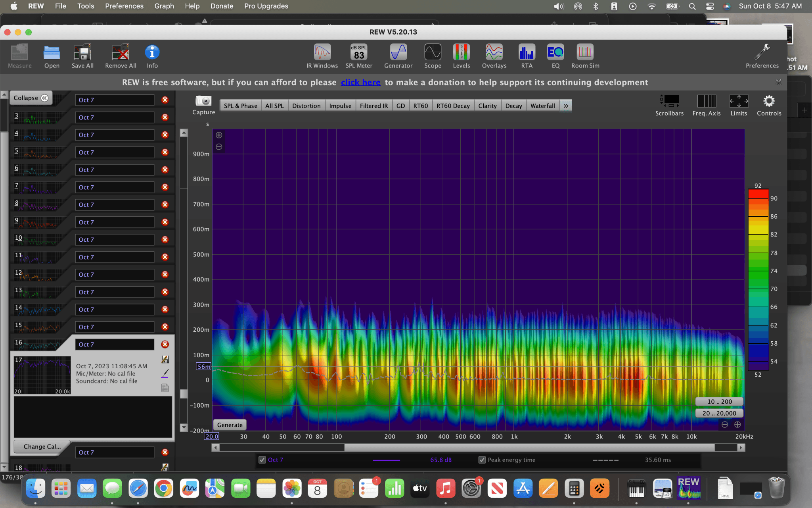Launch the signal Generator
This screenshot has width=812, height=508.
pyautogui.click(x=398, y=56)
